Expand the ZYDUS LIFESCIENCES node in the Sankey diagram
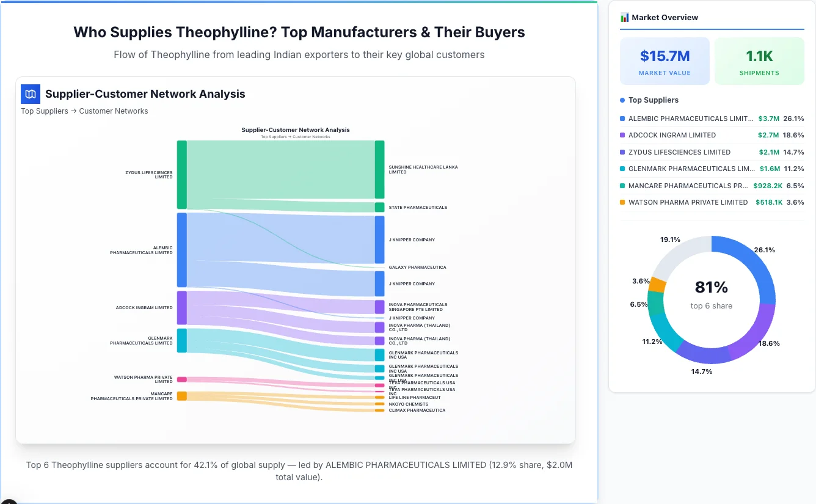The image size is (816, 504). (x=181, y=174)
